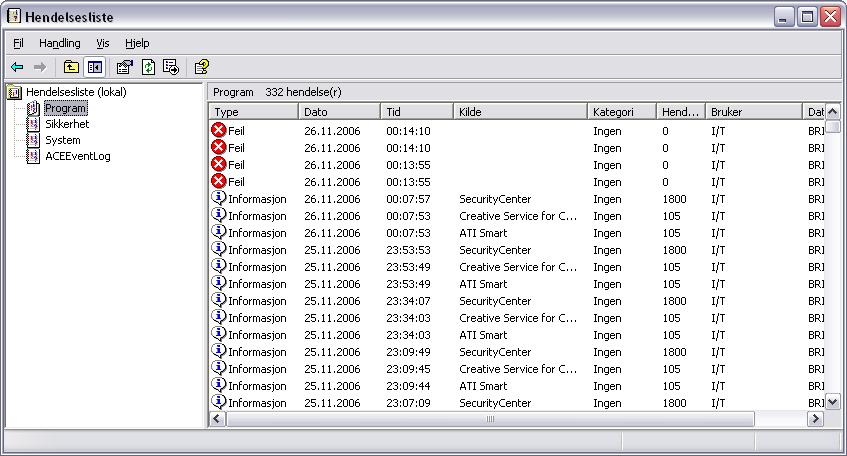This screenshot has height=456, width=847.
Task: Click info icon of SecurityCenter row at 23:34:07
Action: pos(219,300)
